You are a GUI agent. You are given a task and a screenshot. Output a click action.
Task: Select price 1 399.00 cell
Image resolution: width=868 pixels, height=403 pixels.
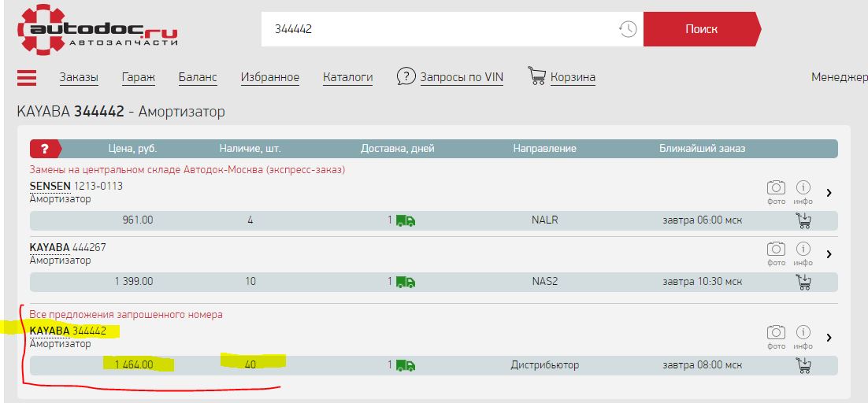click(134, 281)
